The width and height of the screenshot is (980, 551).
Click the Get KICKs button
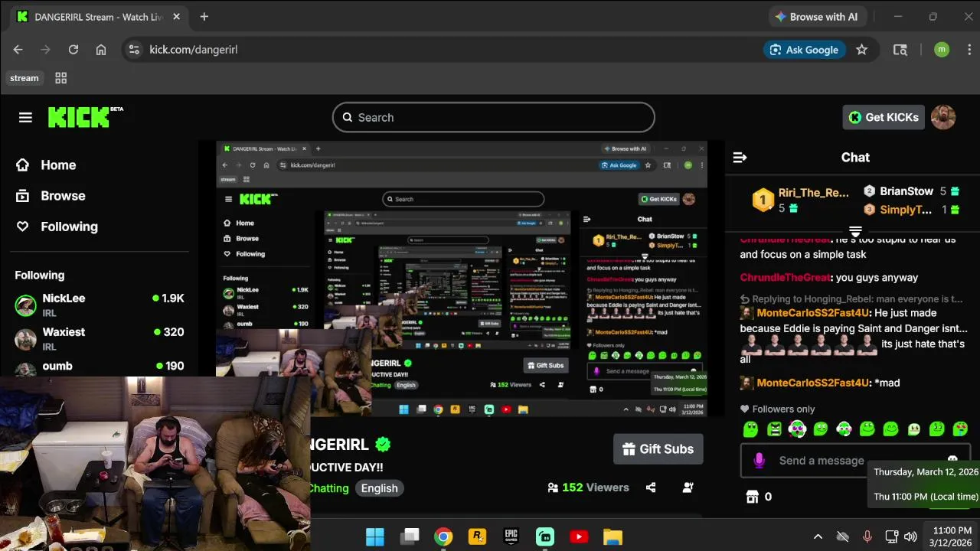(x=884, y=117)
